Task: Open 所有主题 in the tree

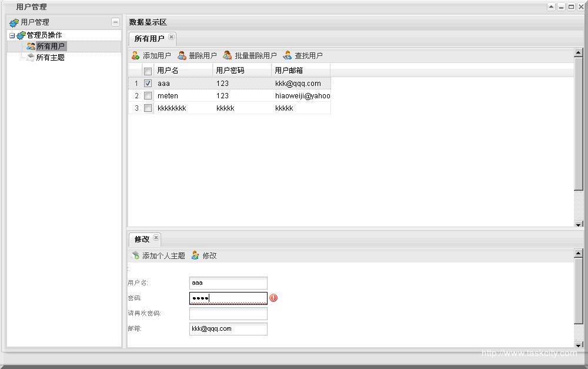Action: (x=50, y=58)
